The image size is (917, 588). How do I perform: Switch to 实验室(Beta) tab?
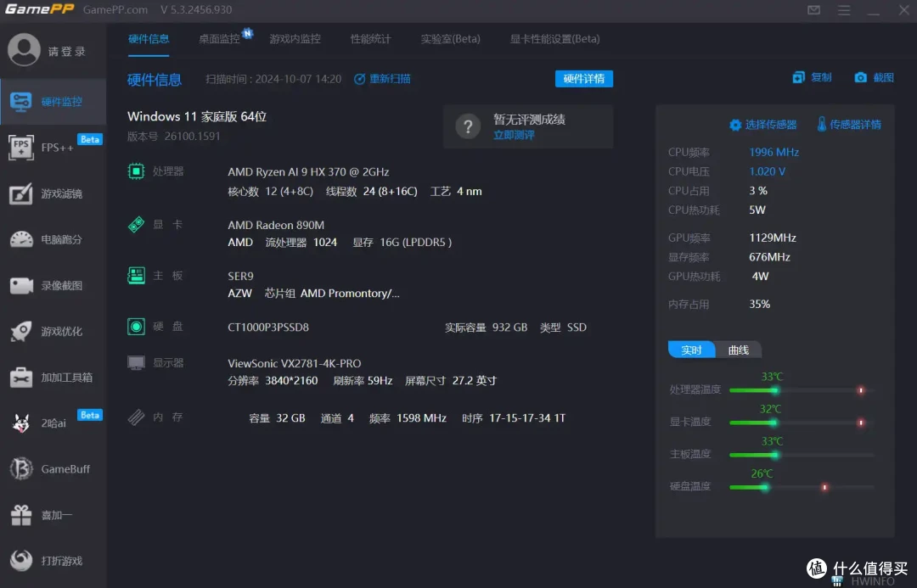450,39
